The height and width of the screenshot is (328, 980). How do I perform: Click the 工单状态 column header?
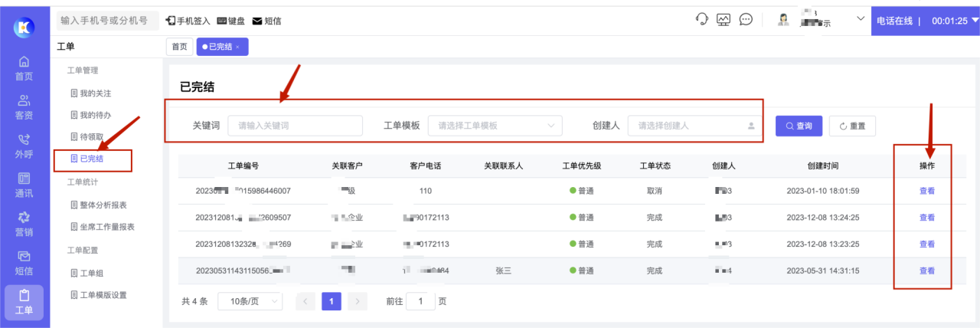click(x=655, y=166)
